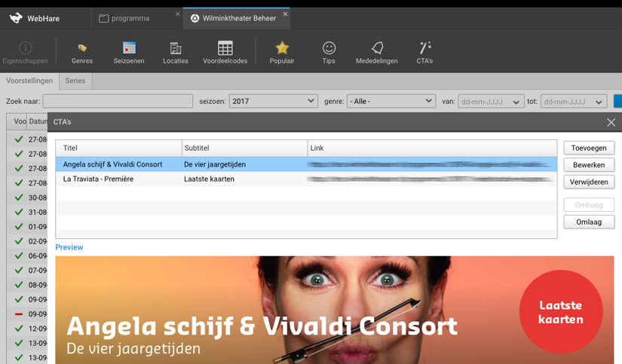
Task: Open the genre dropdown set to Alle
Action: click(x=391, y=101)
